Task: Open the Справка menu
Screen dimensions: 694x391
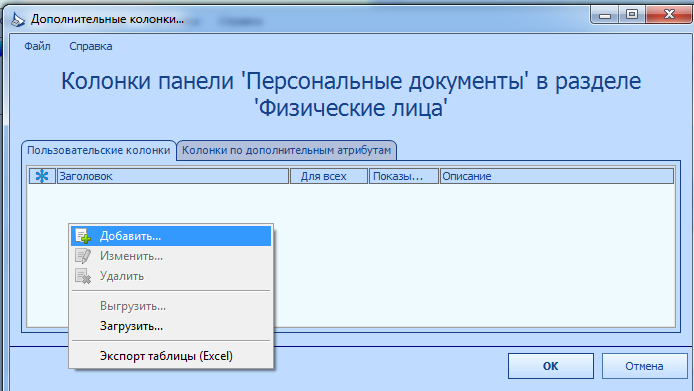Action: (91, 46)
